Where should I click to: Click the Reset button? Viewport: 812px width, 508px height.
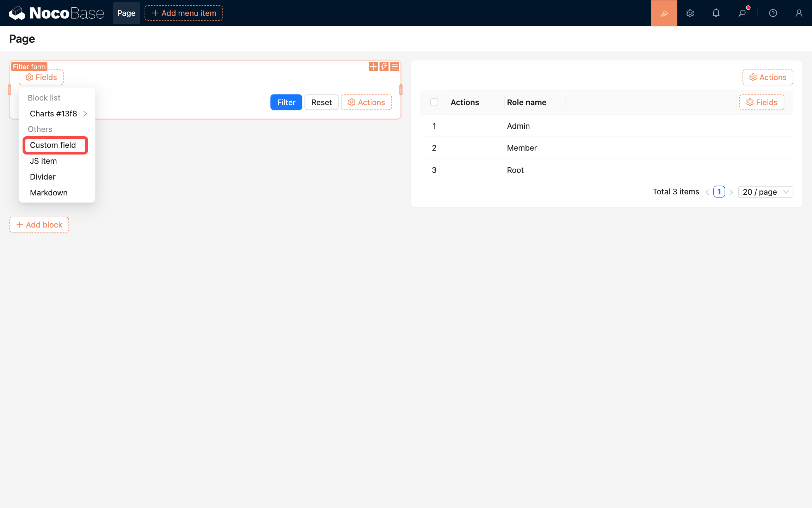(x=321, y=102)
